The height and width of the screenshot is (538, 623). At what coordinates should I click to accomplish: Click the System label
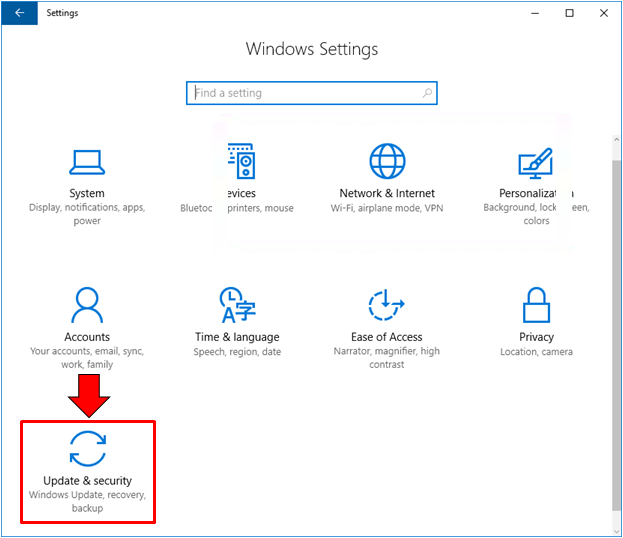tap(87, 194)
